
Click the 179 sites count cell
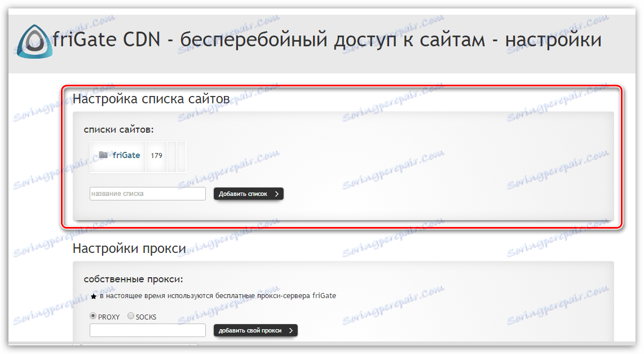156,156
